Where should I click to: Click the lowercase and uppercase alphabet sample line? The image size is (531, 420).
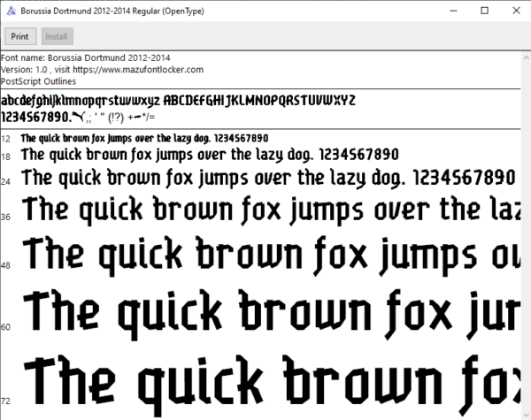pos(178,101)
